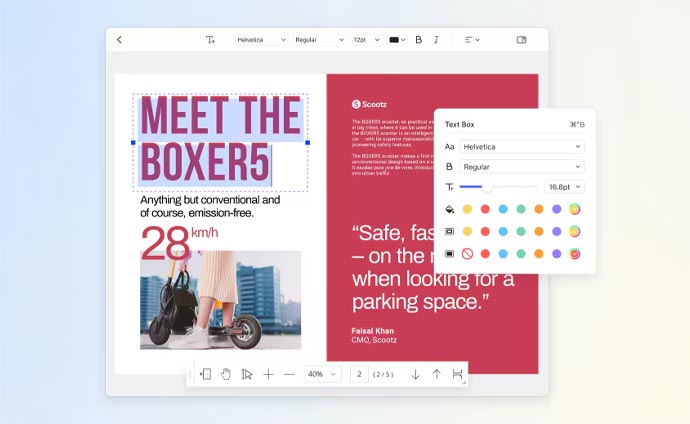Click the page number input field

[x=359, y=374]
